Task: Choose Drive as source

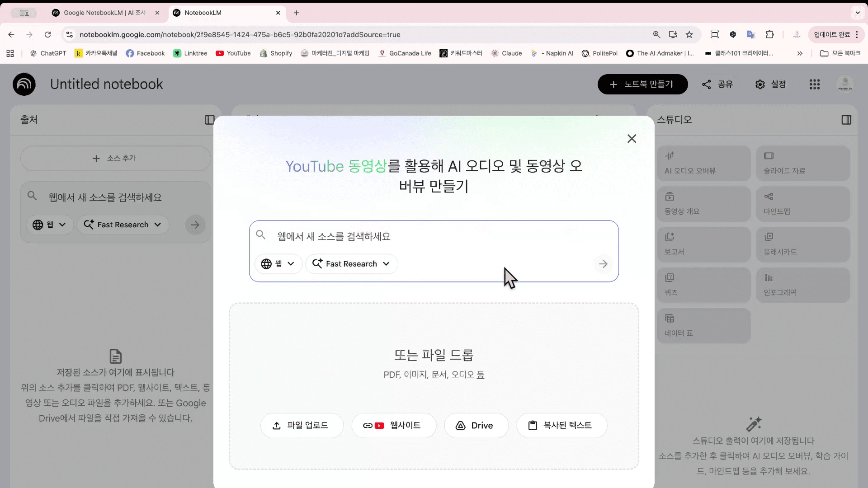Action: (476, 426)
